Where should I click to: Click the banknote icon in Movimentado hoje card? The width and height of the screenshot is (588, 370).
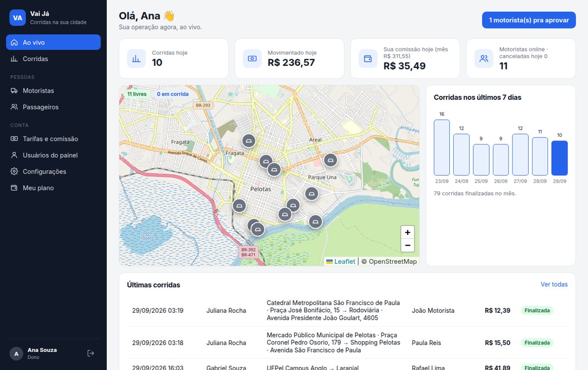pos(252,59)
